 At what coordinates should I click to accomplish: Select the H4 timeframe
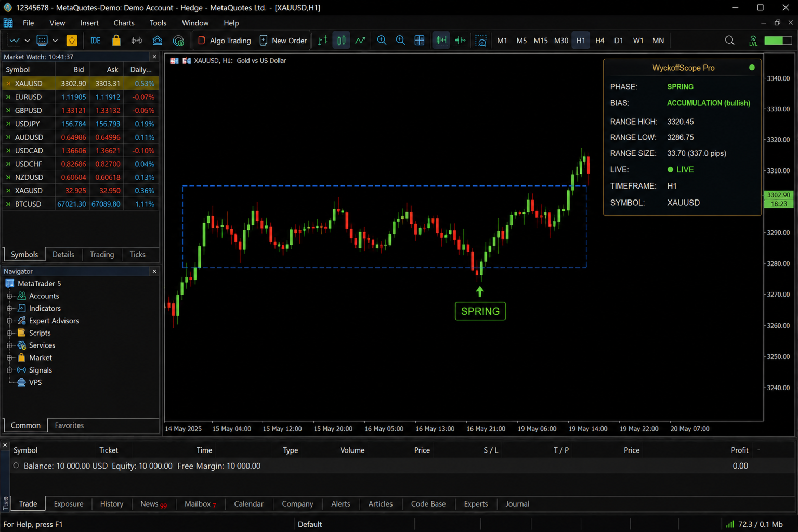coord(600,41)
